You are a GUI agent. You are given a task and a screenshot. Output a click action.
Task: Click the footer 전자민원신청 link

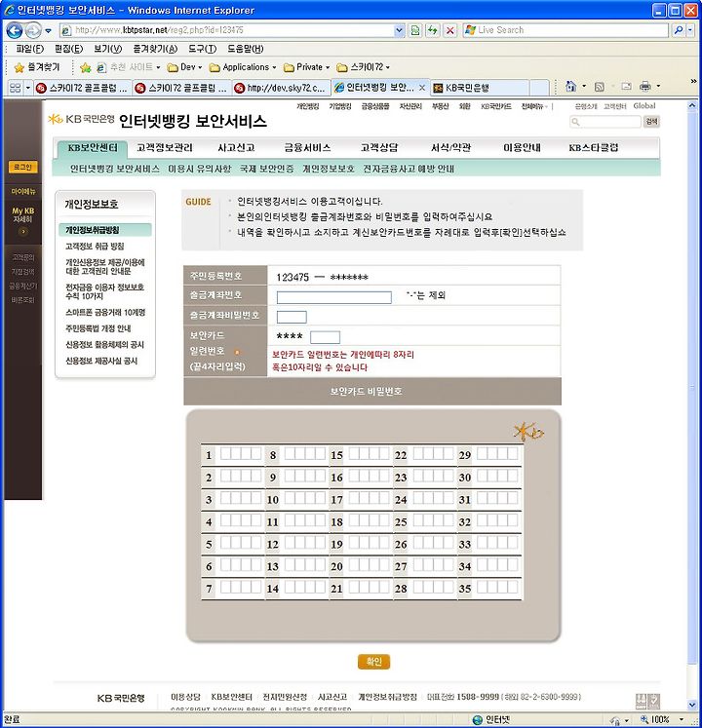[x=285, y=697]
